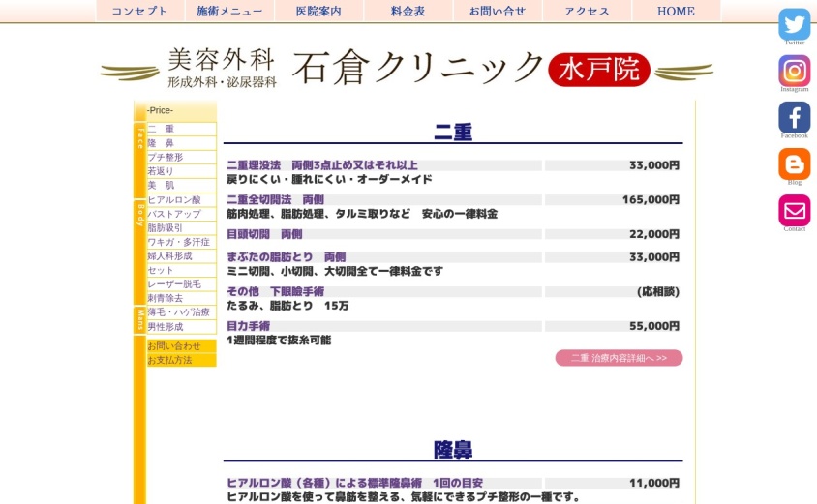Go to HOME in top navigation

tap(676, 11)
